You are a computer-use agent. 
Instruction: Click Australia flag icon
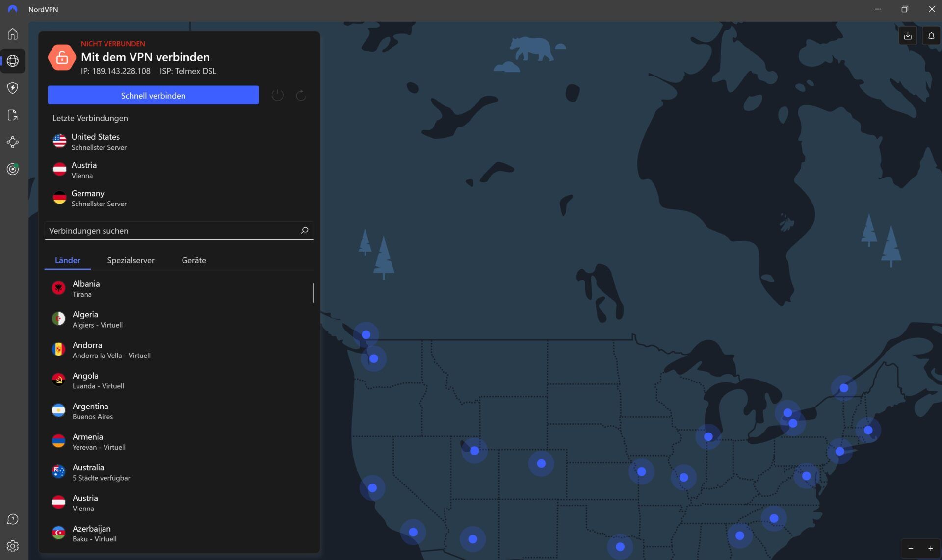[x=59, y=472]
